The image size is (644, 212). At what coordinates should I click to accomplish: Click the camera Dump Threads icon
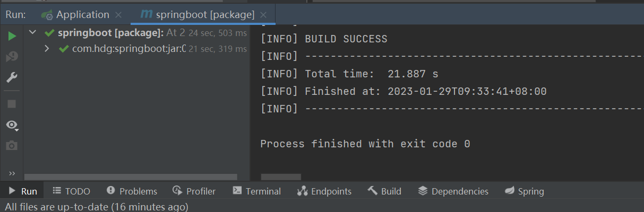12,145
